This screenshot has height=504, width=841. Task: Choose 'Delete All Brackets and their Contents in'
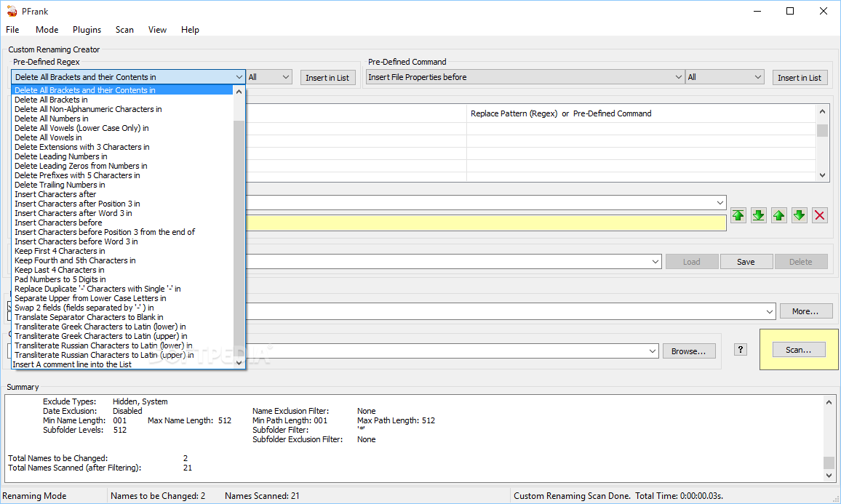pos(122,90)
